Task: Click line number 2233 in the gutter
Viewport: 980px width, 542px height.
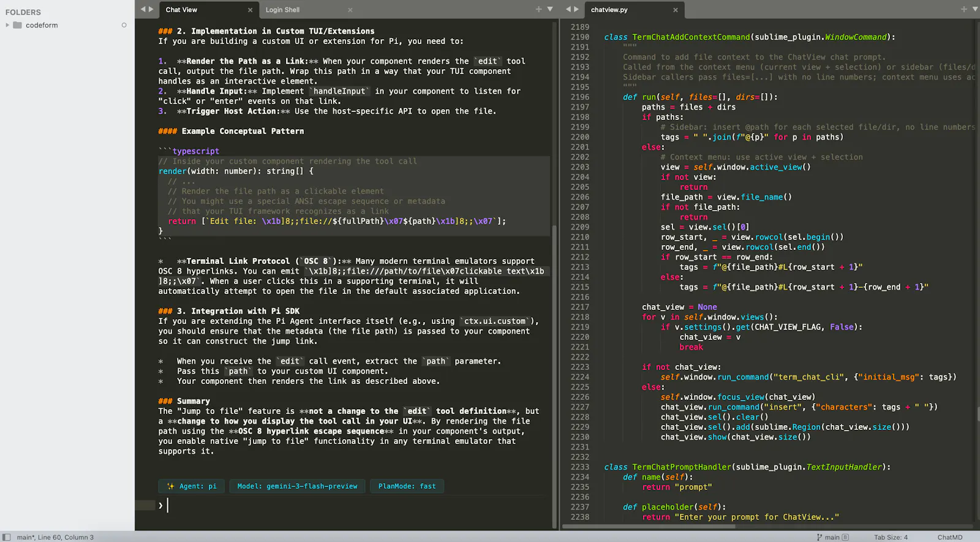Action: tap(579, 467)
